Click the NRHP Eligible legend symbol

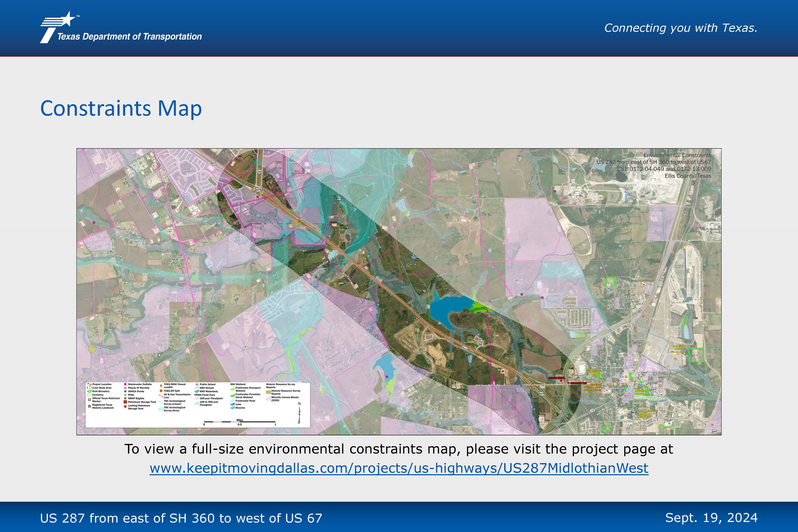point(125,398)
